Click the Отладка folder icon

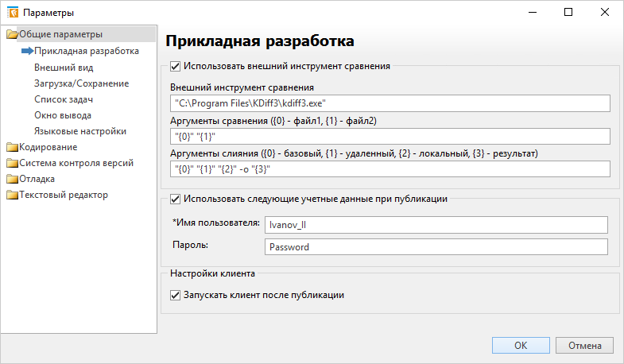point(12,179)
